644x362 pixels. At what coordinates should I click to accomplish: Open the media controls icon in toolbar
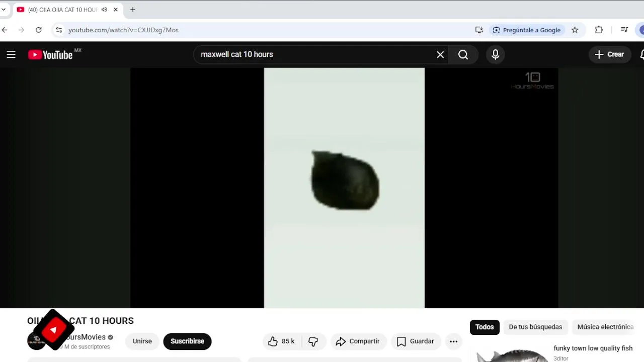click(x=624, y=30)
